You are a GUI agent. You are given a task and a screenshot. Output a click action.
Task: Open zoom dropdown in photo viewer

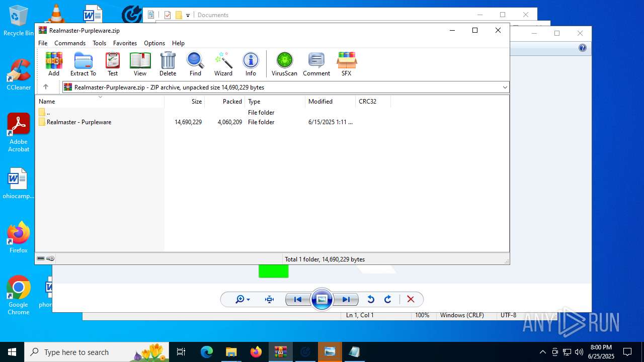pos(243,300)
